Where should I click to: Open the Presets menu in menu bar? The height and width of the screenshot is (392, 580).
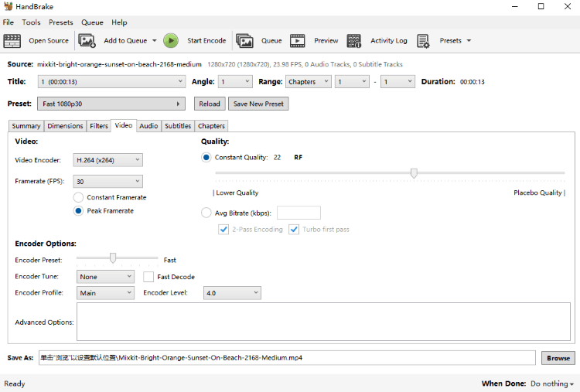coord(60,22)
